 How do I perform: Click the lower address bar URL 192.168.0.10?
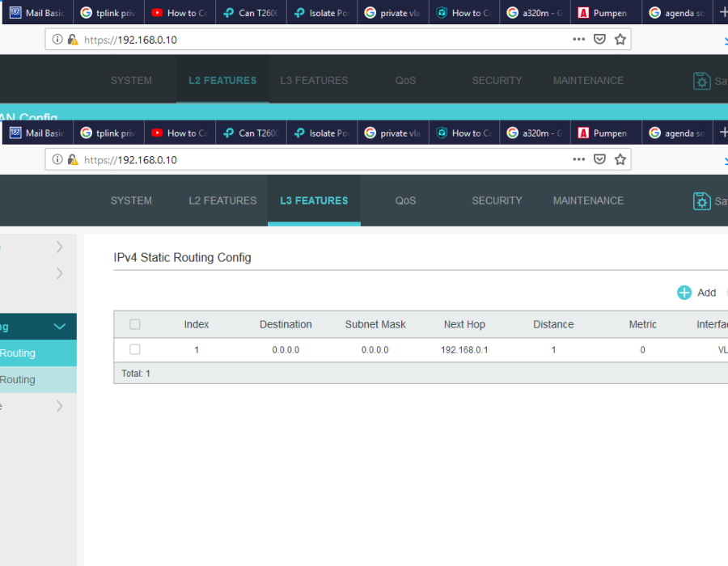[x=130, y=160]
